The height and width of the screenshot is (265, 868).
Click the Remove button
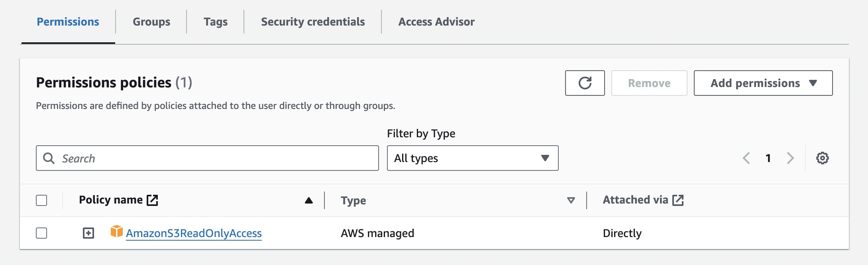coord(649,83)
